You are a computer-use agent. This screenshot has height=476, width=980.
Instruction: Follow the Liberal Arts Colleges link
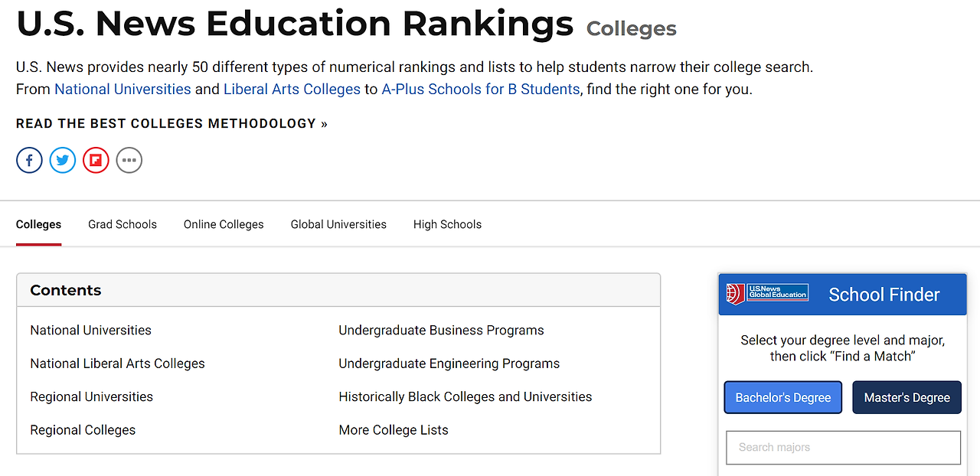(292, 89)
